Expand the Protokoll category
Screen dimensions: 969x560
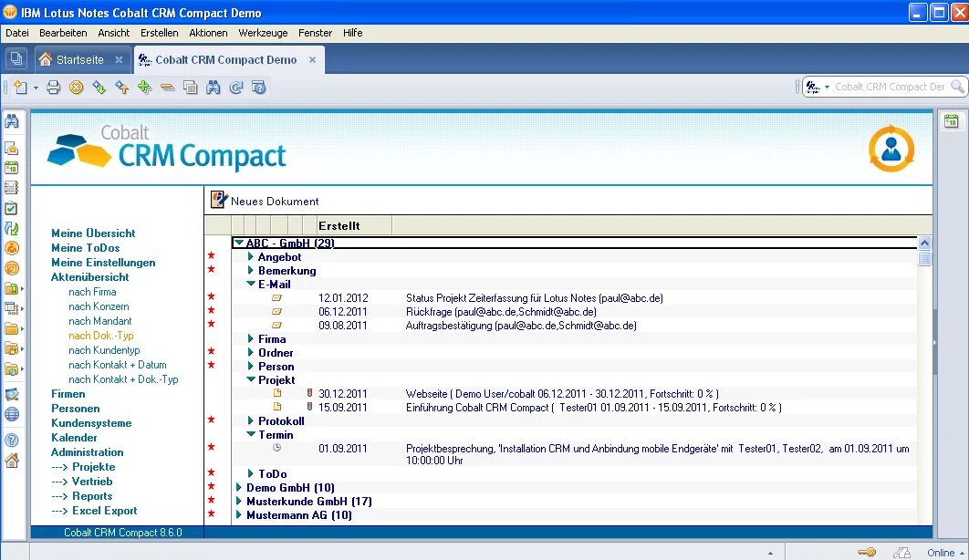250,421
